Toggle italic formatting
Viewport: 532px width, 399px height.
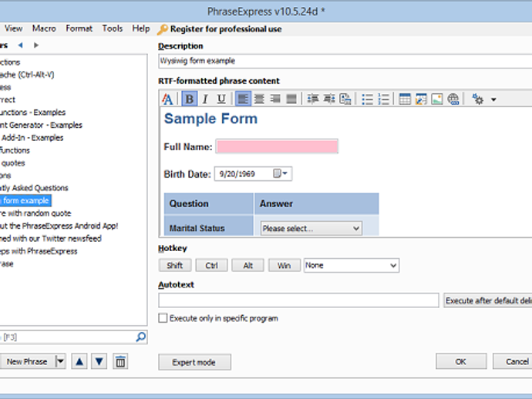[205, 99]
